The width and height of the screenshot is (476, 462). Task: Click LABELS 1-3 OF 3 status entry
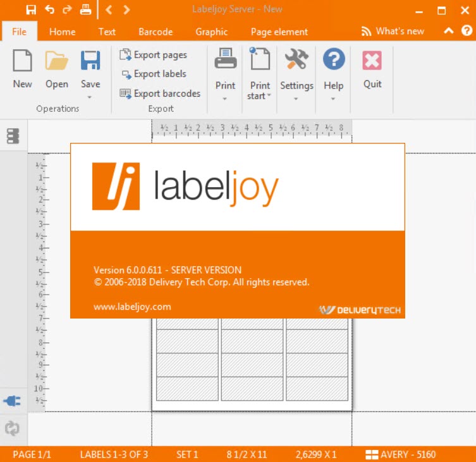[114, 454]
